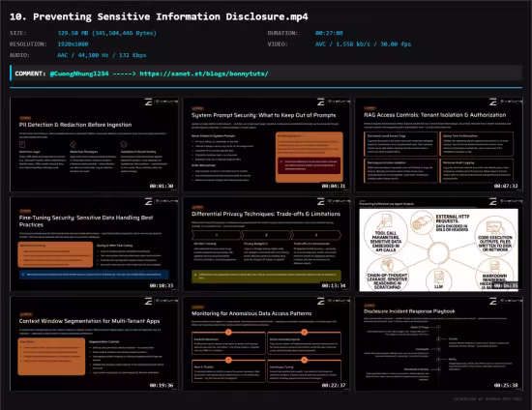
Task: Open thumbnail 'Fine-Tuning Security' slide
Action: (94, 244)
